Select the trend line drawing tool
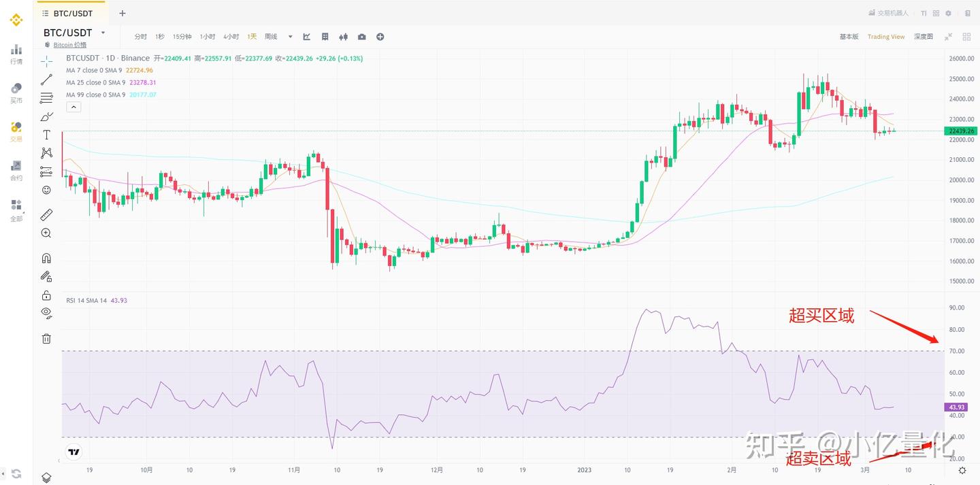Viewport: 980px width, 485px height. [x=46, y=80]
